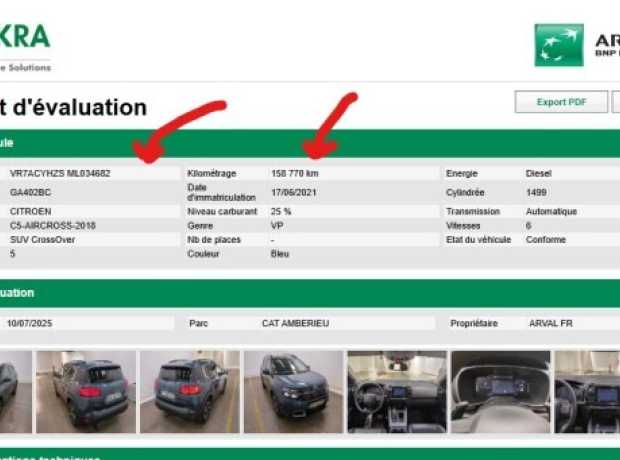Click the Export PDF button
Viewport: 620px width, 460px height.
pyautogui.click(x=561, y=102)
